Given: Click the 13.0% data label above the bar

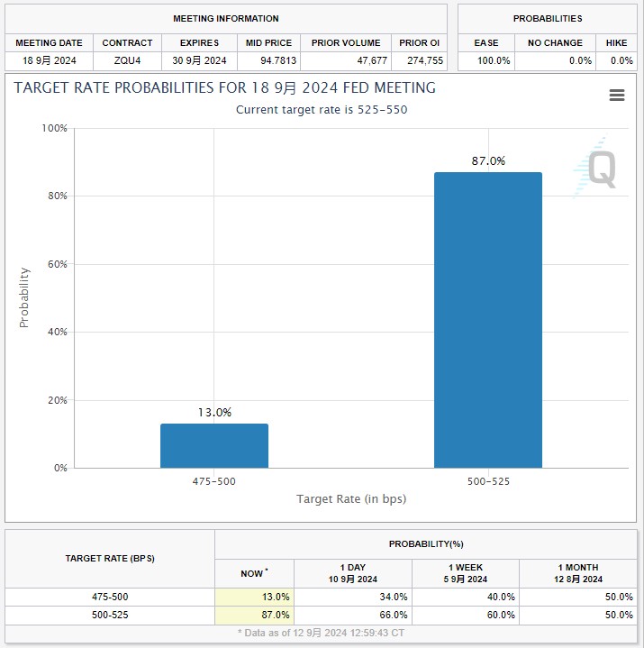Looking at the screenshot, I should 214,413.
